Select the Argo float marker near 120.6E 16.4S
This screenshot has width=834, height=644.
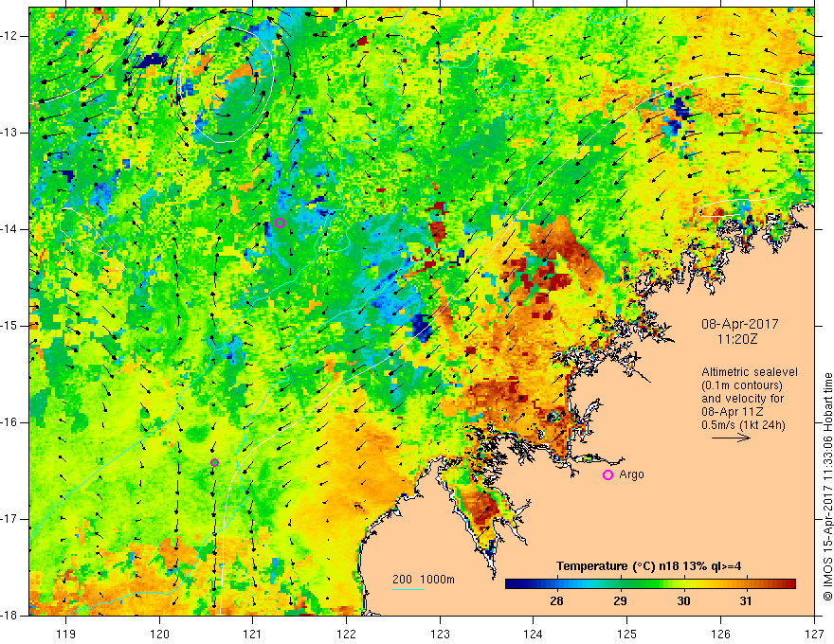(x=214, y=463)
